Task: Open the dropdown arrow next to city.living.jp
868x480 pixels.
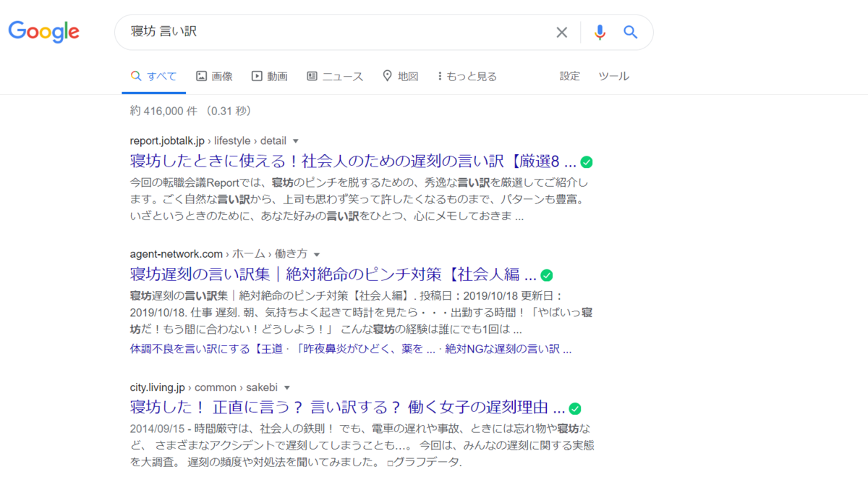Action: point(286,387)
